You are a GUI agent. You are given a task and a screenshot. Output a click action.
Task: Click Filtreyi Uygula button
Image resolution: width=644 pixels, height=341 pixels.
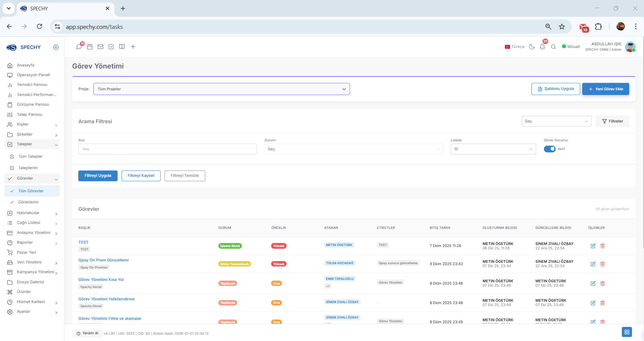pyautogui.click(x=98, y=176)
